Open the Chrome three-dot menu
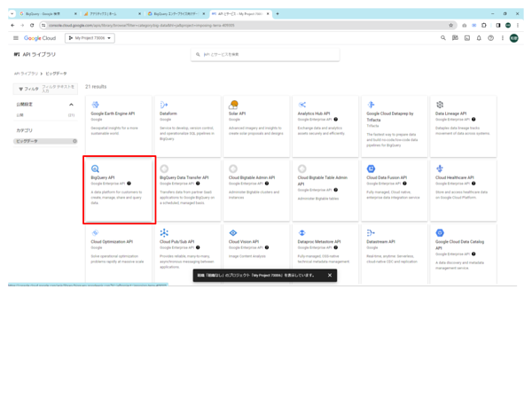The height and width of the screenshot is (399, 532). (x=518, y=26)
